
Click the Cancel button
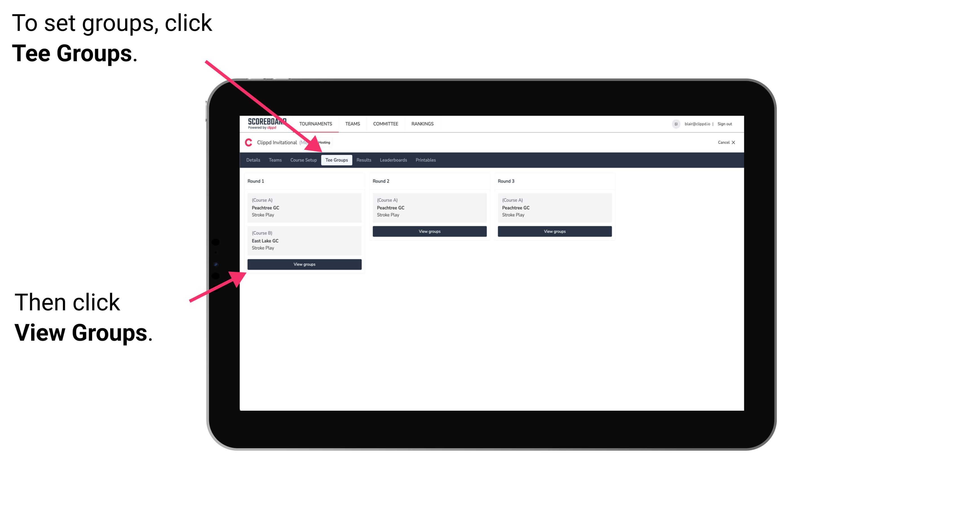click(725, 142)
